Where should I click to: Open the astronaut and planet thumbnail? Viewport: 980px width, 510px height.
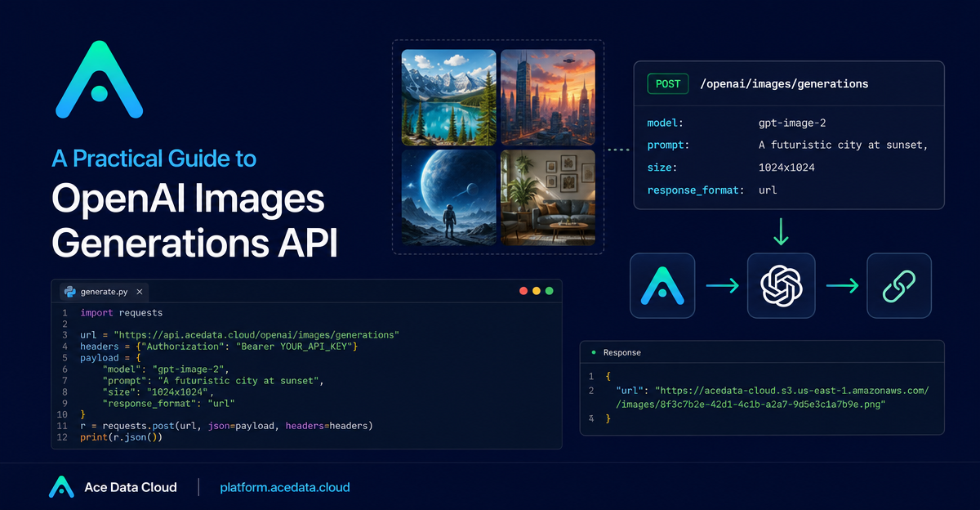[x=449, y=197]
